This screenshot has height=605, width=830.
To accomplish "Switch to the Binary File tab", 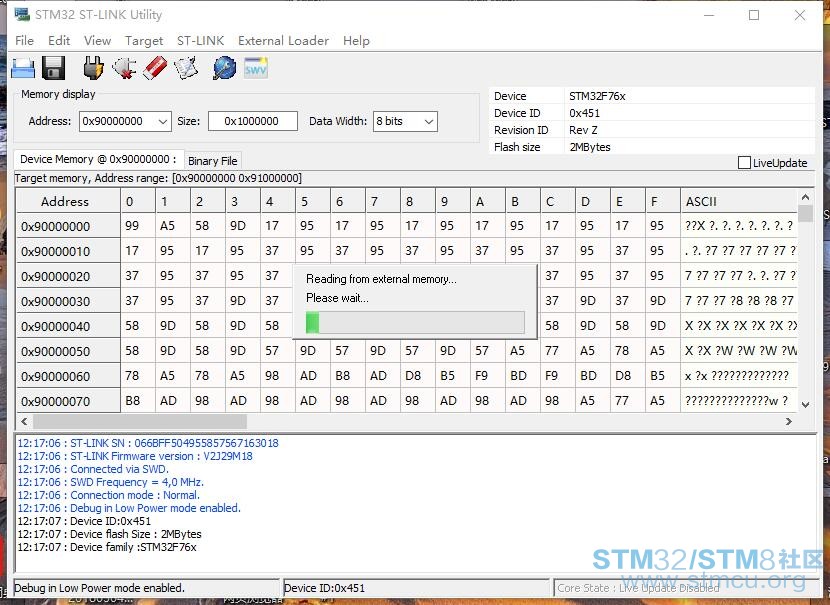I will (x=213, y=160).
